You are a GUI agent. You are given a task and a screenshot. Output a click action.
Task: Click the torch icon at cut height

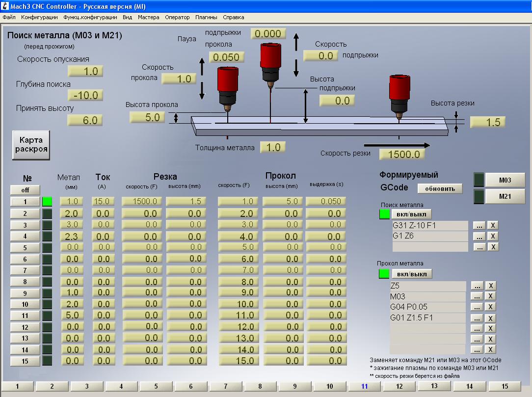pyautogui.click(x=399, y=96)
